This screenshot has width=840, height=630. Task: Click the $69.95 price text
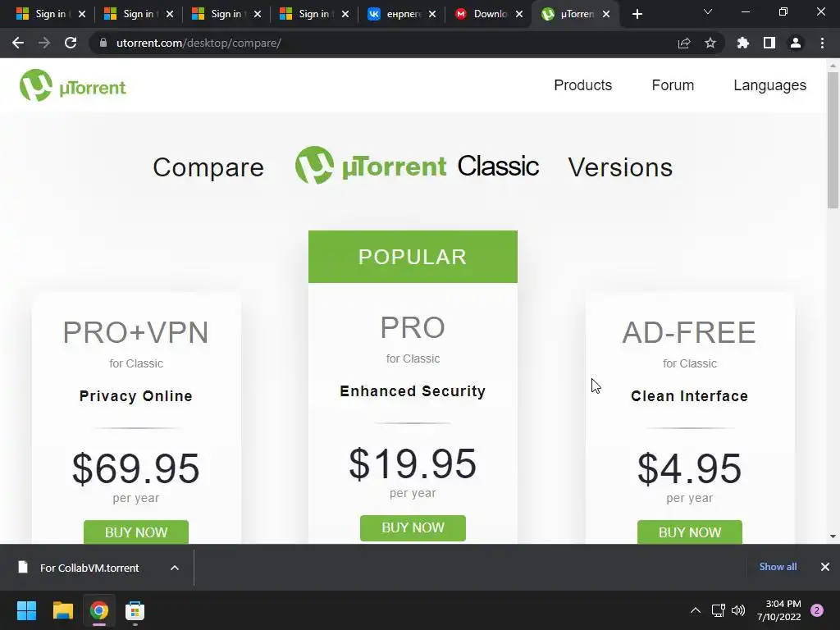click(136, 468)
